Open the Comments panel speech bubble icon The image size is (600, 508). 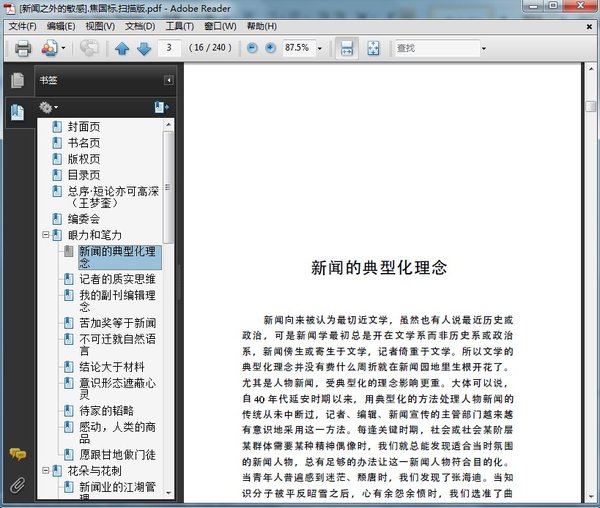pos(17,455)
